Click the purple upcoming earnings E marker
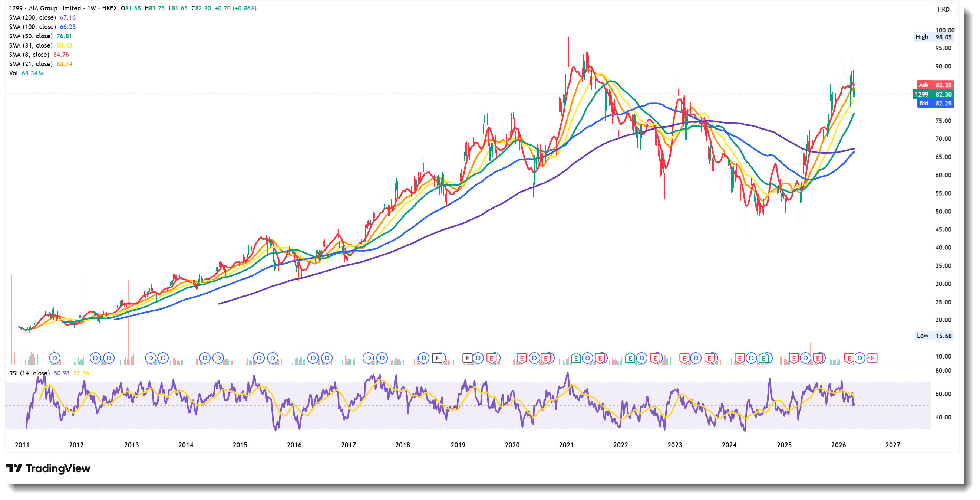The width and height of the screenshot is (980, 500). pyautogui.click(x=872, y=358)
